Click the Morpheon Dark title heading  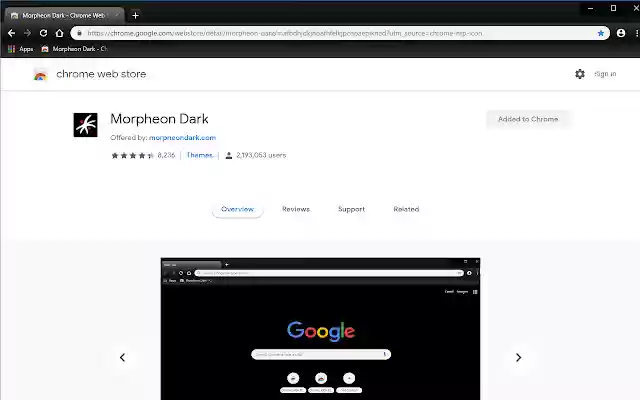tap(159, 119)
